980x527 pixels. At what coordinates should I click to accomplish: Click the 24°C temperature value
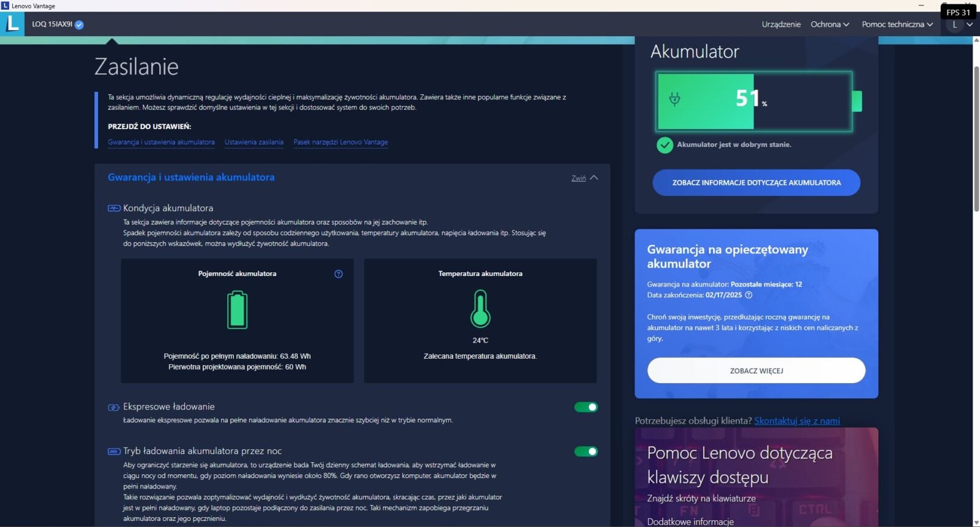[480, 340]
